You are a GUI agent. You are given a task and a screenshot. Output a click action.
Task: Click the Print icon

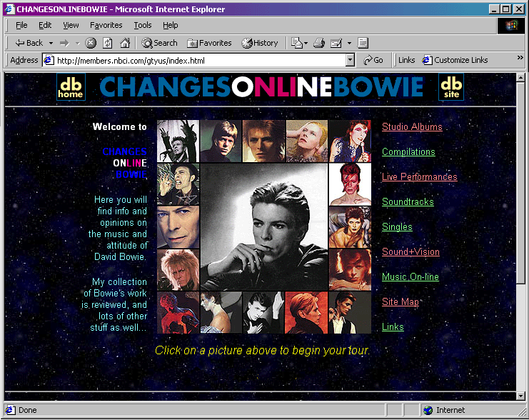[319, 43]
